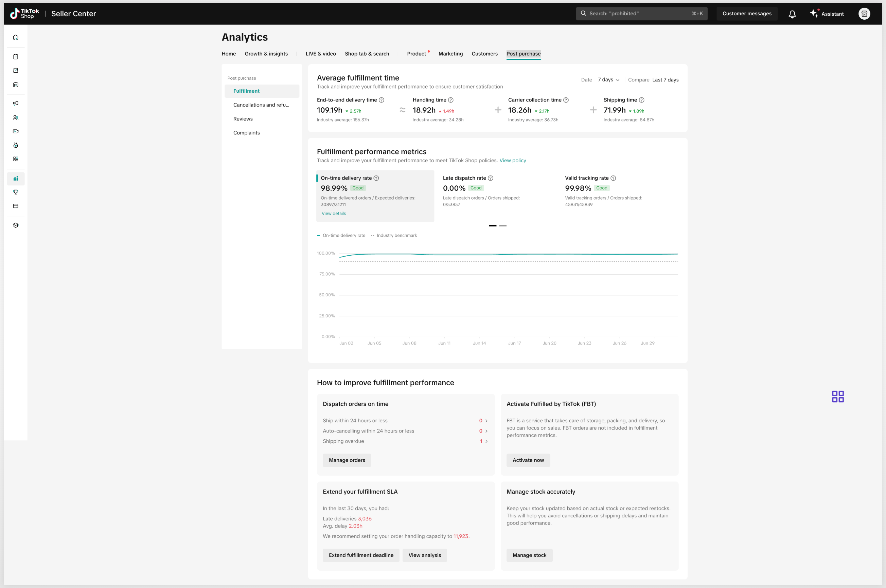Switch to the Customers tab
886x588 pixels.
(x=484, y=54)
